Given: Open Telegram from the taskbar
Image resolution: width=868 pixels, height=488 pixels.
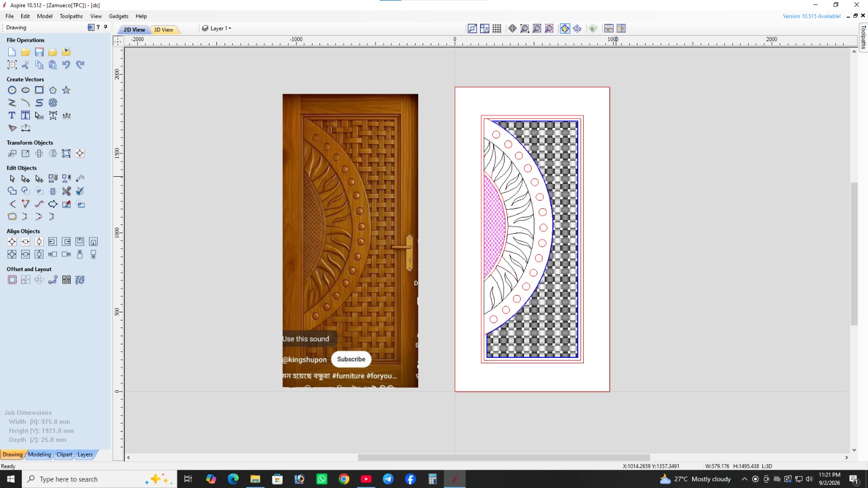Looking at the screenshot, I should (x=388, y=479).
